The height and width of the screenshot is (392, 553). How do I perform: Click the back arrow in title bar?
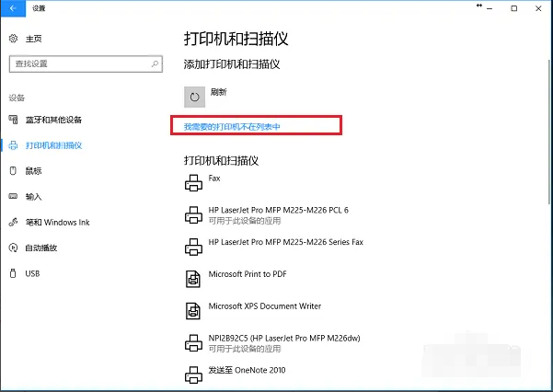pos(12,7)
